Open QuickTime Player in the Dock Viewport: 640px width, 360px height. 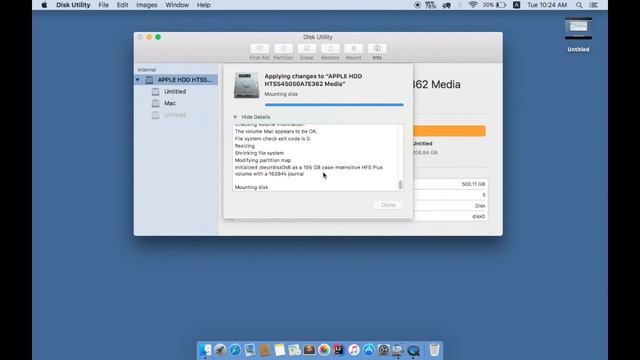413,350
